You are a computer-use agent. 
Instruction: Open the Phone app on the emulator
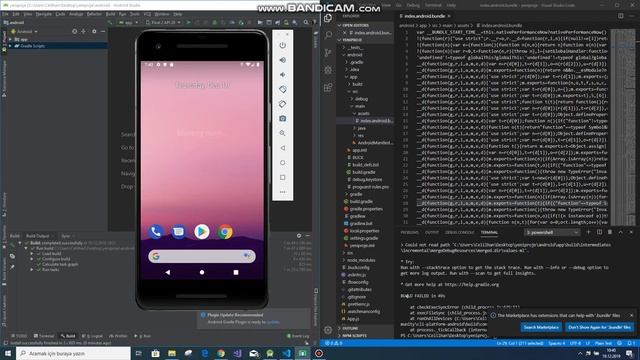coord(156,232)
